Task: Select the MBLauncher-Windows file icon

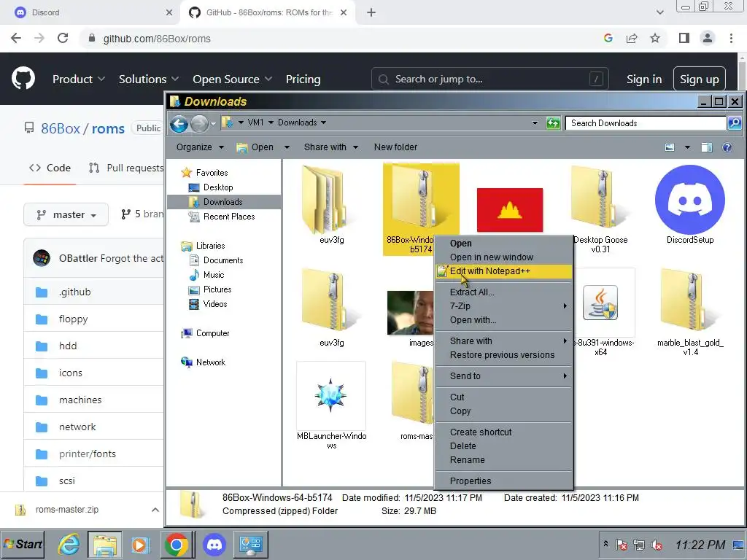Action: coord(331,396)
